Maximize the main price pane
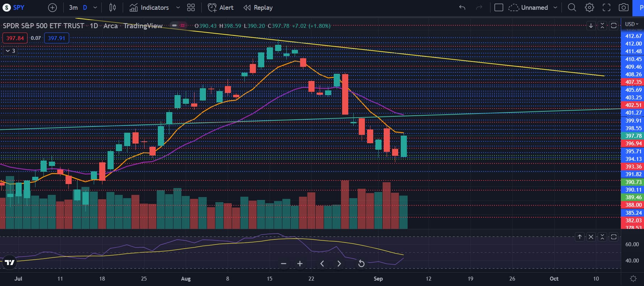Image resolution: width=644 pixels, height=286 pixels. click(614, 25)
